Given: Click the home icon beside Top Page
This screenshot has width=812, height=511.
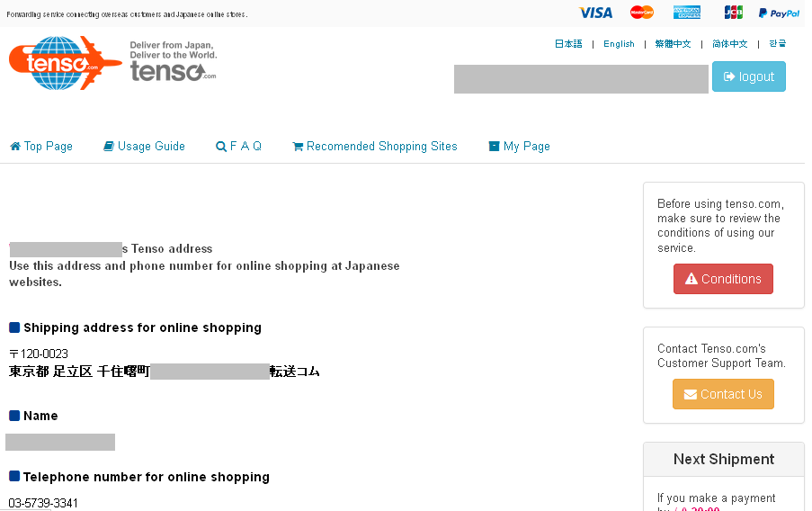Looking at the screenshot, I should pyautogui.click(x=15, y=147).
